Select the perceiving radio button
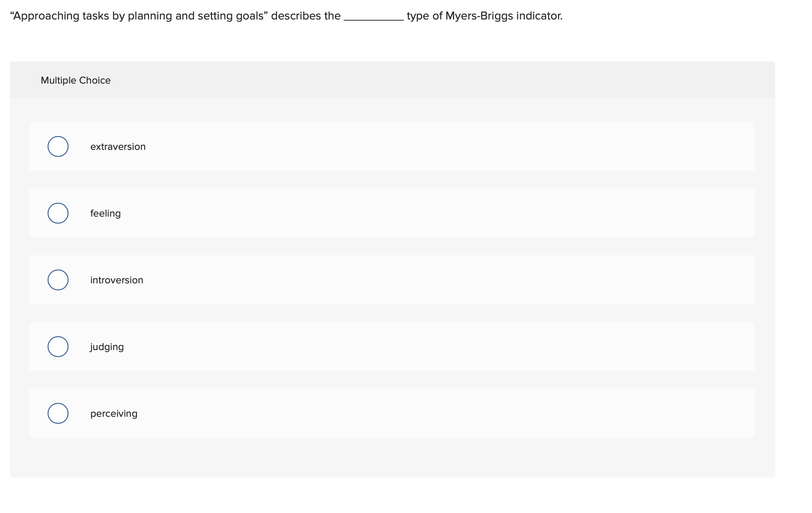Viewport: 812px width, 513px height. [58, 413]
